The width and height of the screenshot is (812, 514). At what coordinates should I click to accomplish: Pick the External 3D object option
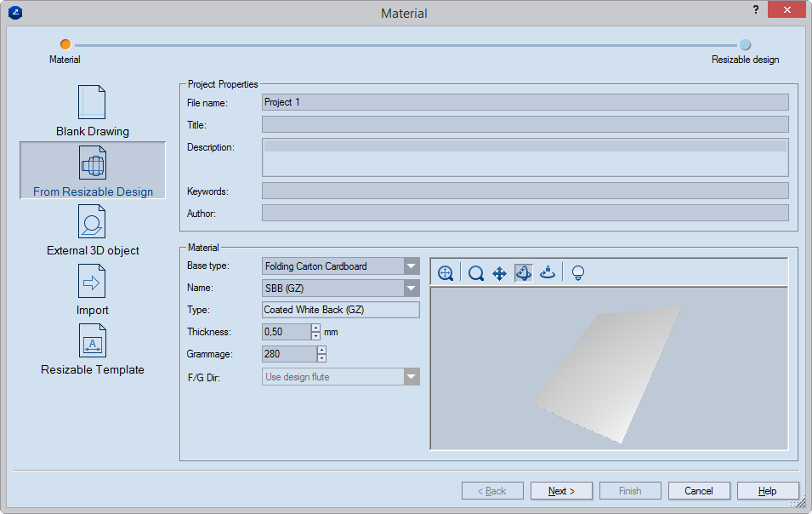tap(93, 231)
